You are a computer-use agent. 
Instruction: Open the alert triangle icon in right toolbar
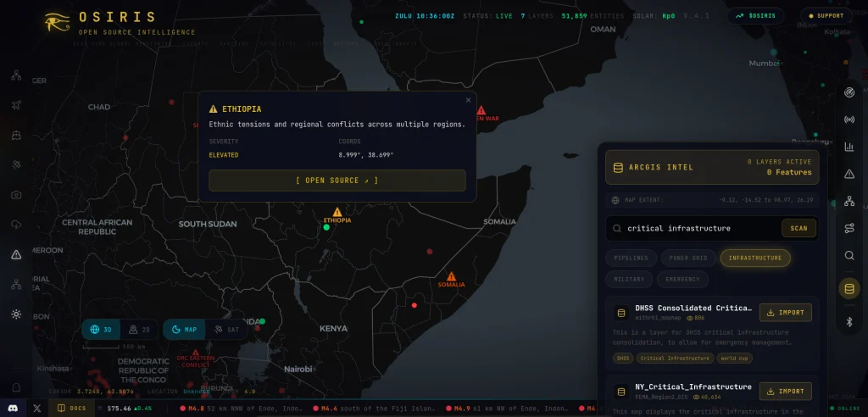849,174
